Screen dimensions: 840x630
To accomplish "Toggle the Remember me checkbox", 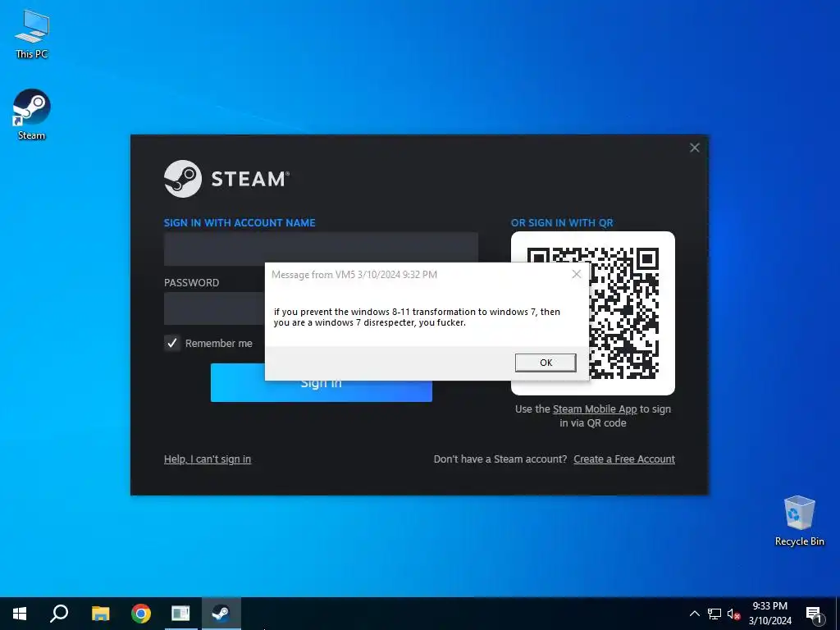I will click(x=172, y=343).
